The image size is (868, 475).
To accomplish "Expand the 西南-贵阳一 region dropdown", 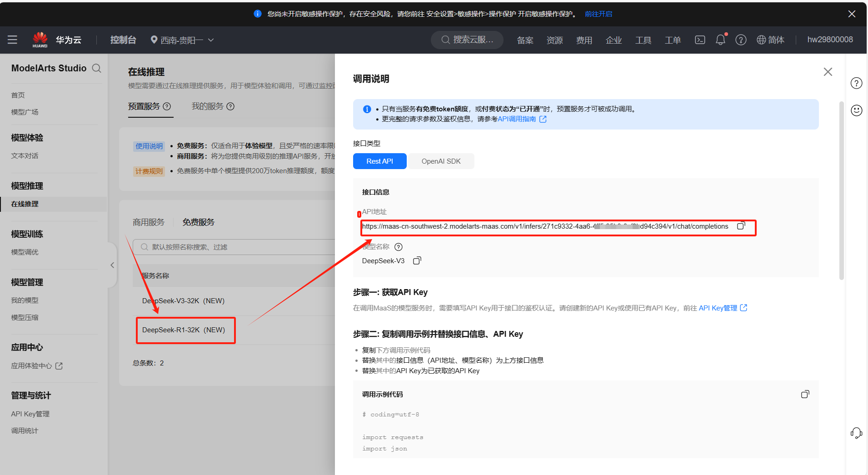I will pyautogui.click(x=182, y=40).
